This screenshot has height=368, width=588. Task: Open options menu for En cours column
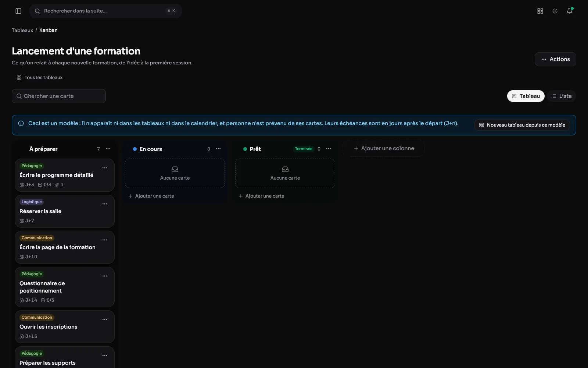click(x=218, y=149)
